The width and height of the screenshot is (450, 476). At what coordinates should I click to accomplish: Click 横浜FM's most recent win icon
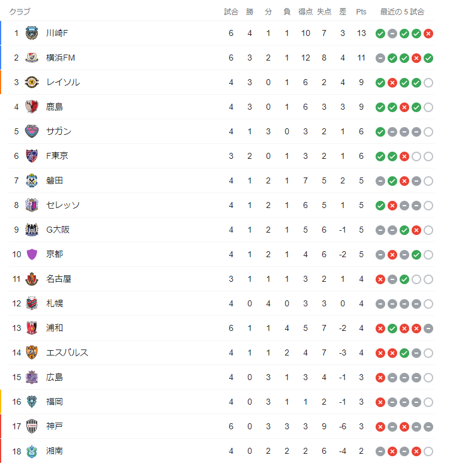(x=428, y=58)
